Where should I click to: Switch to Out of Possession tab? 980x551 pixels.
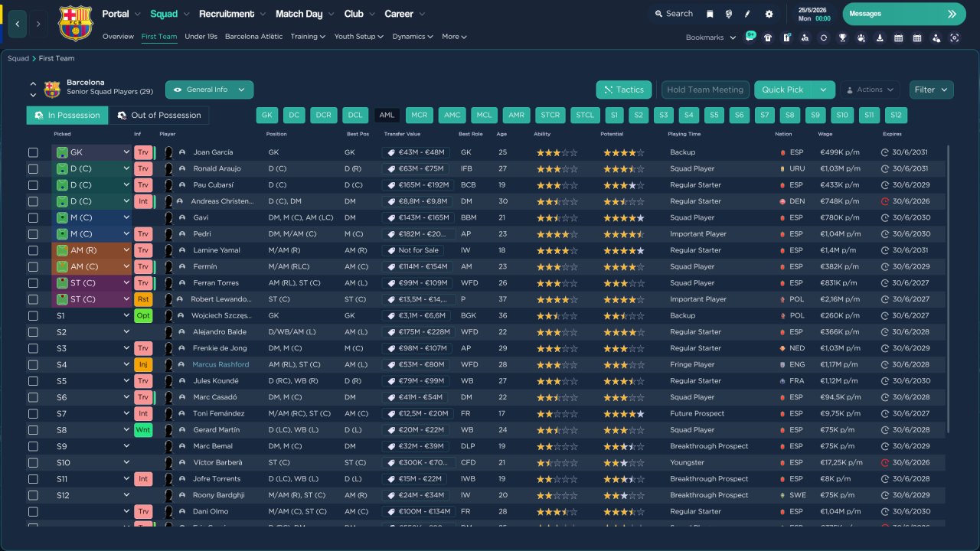pos(158,116)
